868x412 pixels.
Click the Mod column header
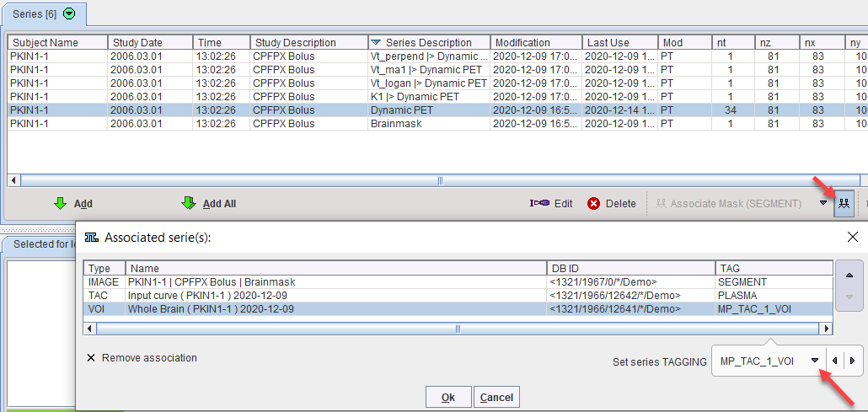click(x=685, y=43)
